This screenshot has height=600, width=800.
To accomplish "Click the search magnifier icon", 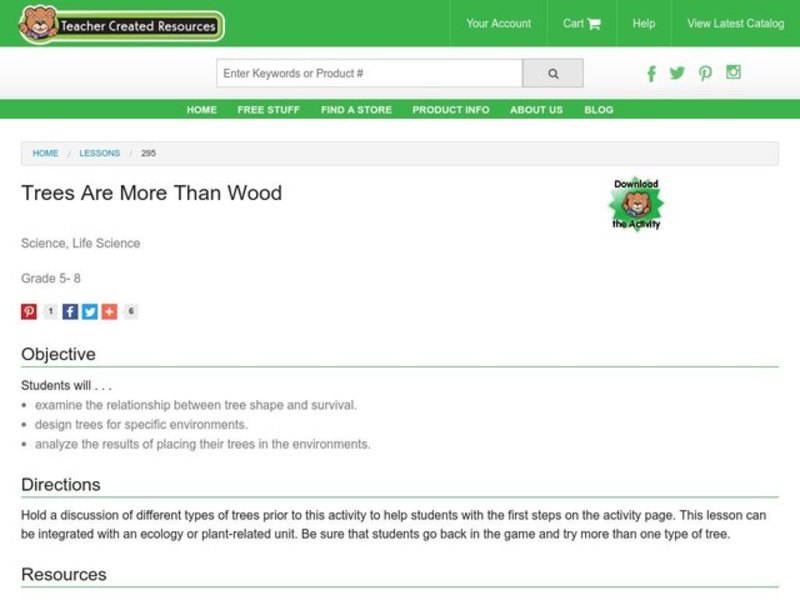I will pos(553,72).
